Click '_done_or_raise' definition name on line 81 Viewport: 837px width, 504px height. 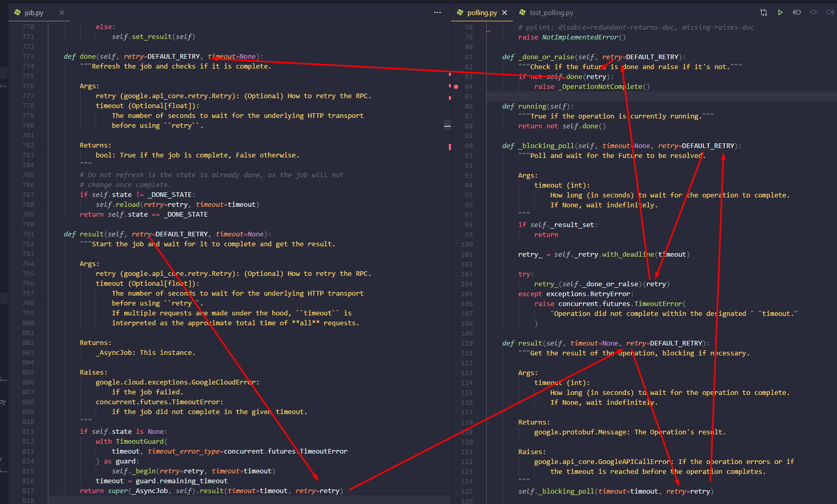click(x=546, y=57)
